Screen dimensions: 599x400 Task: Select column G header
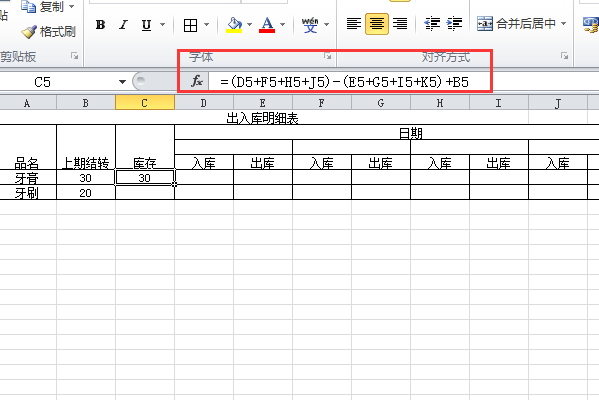(380, 103)
